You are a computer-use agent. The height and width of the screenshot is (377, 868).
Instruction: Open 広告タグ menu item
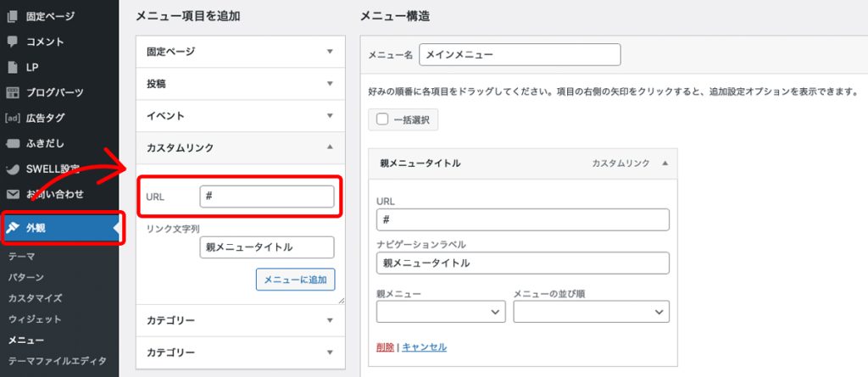pyautogui.click(x=45, y=118)
